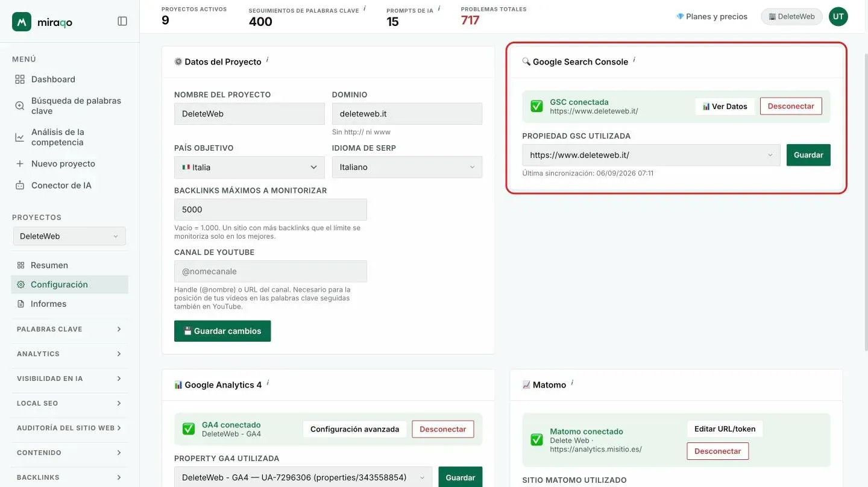Open the project selector showing DeleteWeb
The width and height of the screenshot is (868, 487).
(69, 236)
